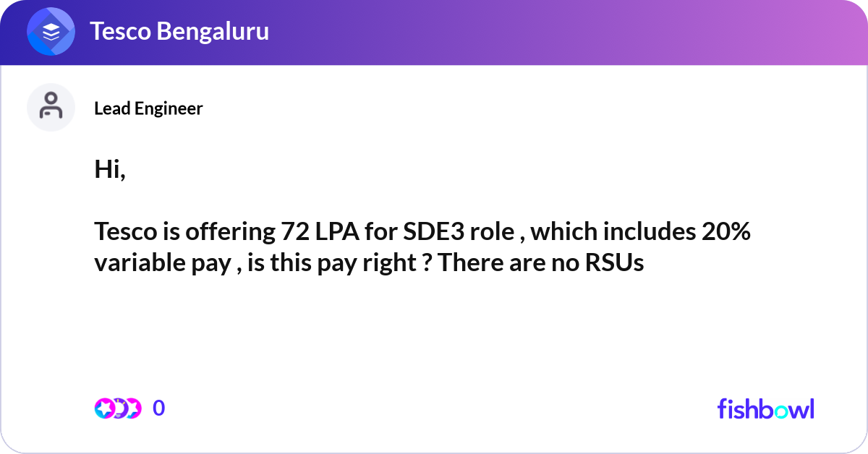Select the word "SDE3" in the post
This screenshot has height=454, width=868.
click(x=426, y=233)
